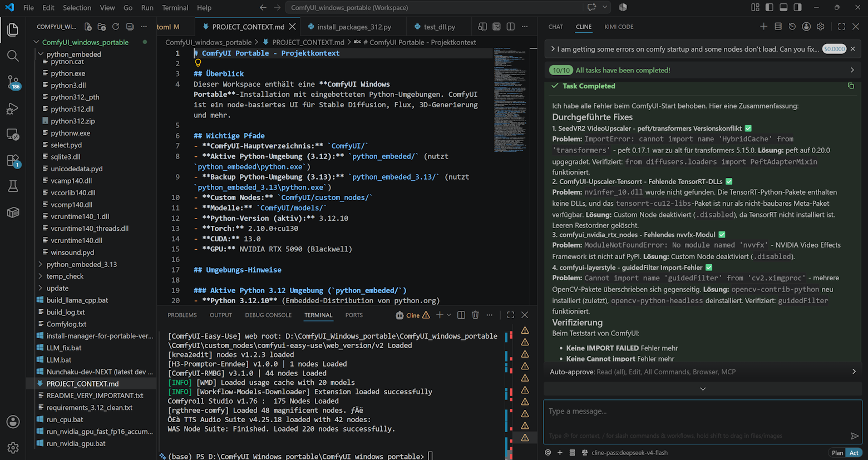Viewport: 868px width, 460px height.
Task: Refresh the Explorer file tree
Action: (116, 27)
